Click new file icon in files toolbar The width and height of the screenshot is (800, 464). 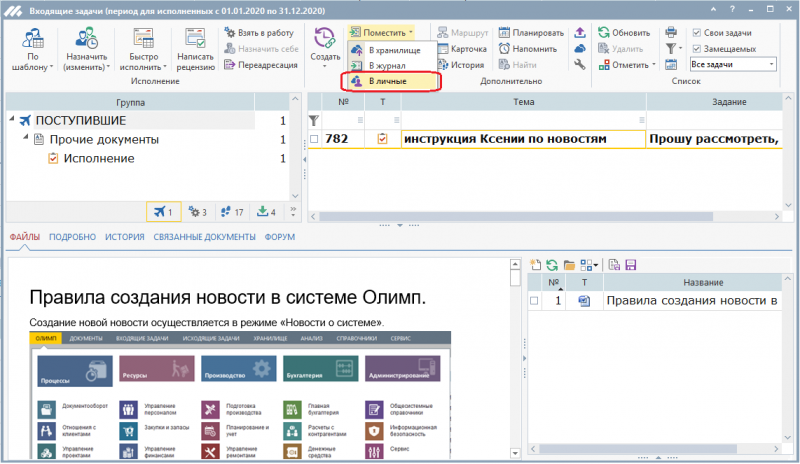[x=535, y=264]
